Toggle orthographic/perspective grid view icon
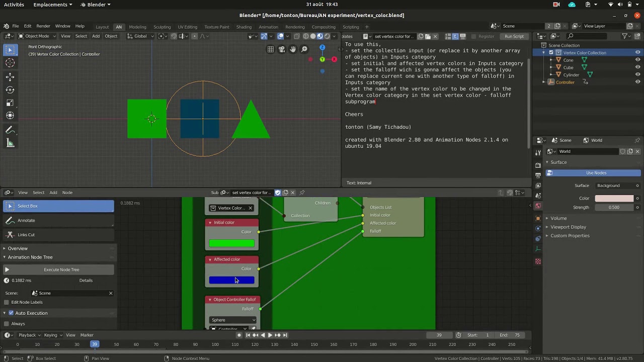The image size is (644, 362). [x=271, y=49]
